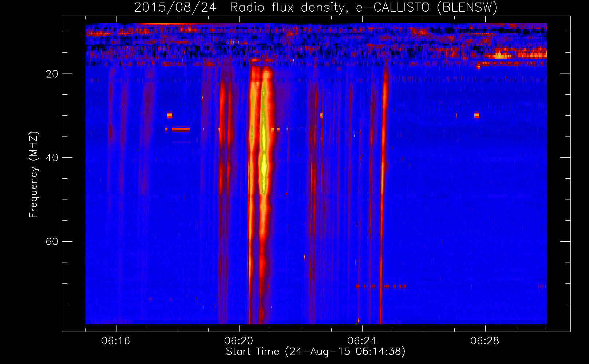
Task: Select the 06:28 time tick label
Action: click(485, 341)
